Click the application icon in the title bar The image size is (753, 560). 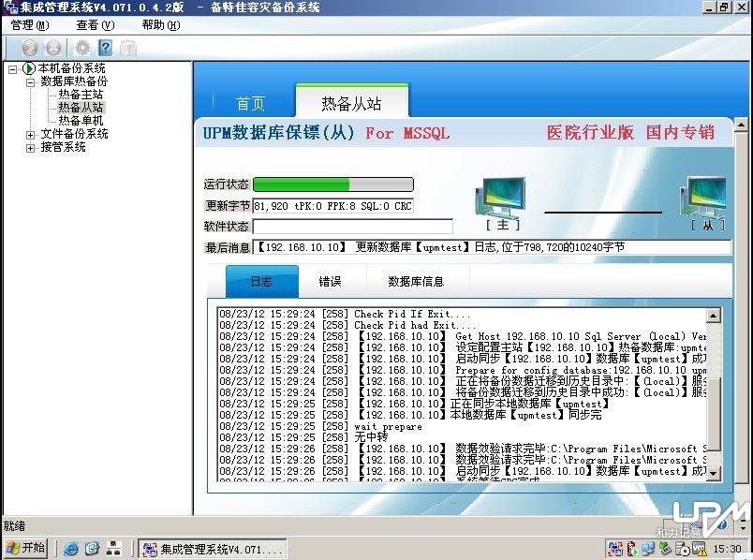9,7
